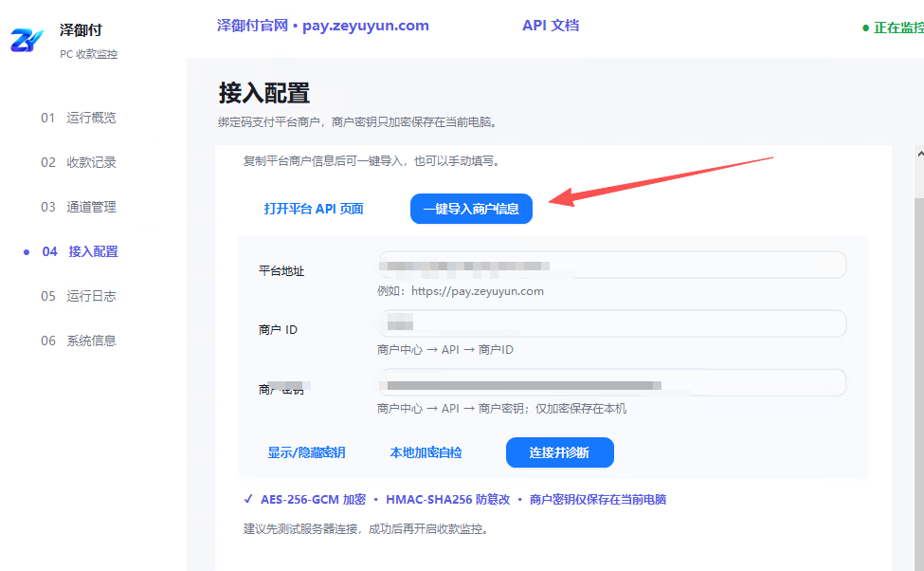The image size is (924, 571).
Task: Select 04 接入配置 sidebar item
Action: [x=81, y=252]
